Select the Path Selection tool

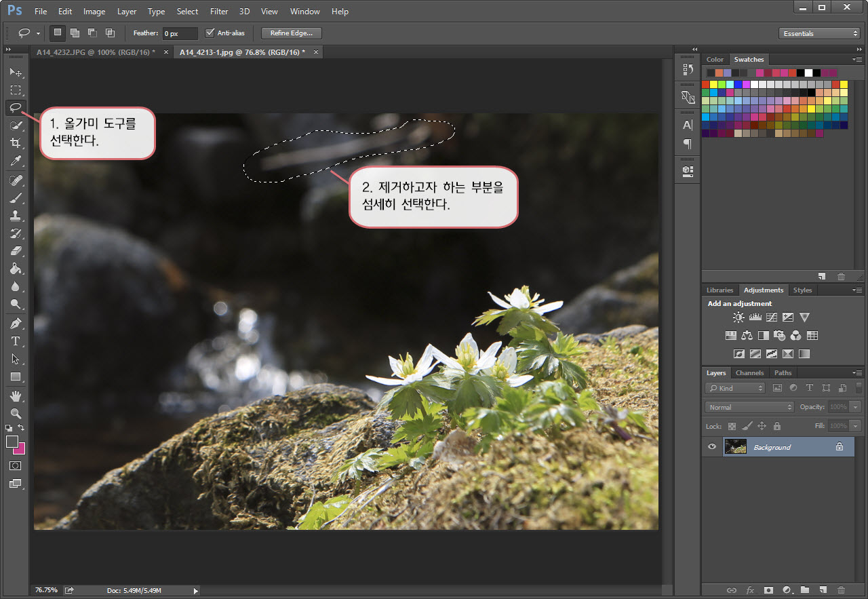click(16, 359)
